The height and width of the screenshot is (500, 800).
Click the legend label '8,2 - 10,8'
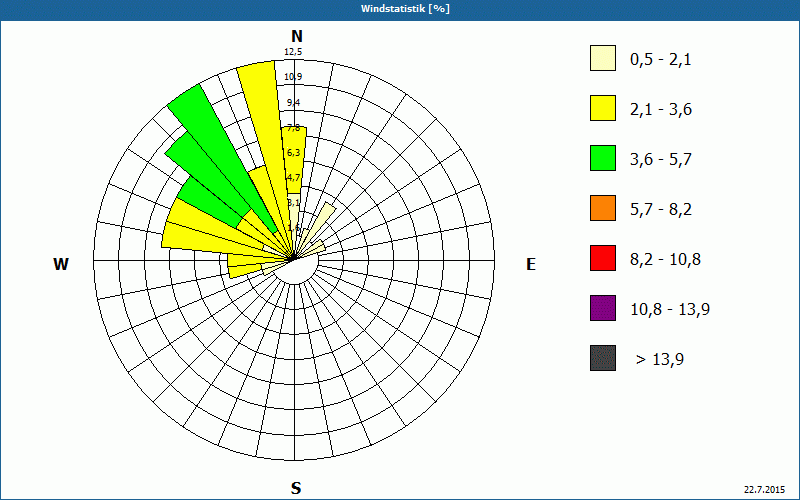click(x=665, y=260)
